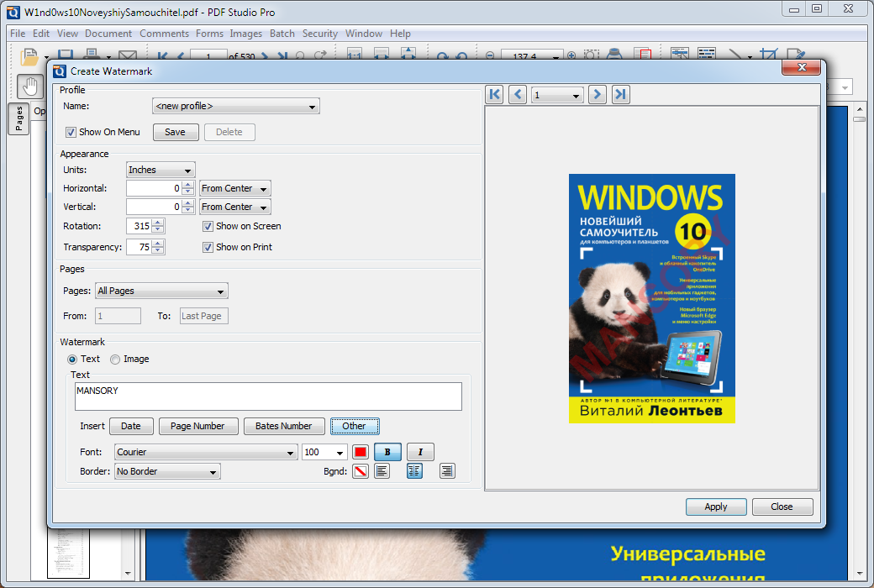Open the Comments menu
The width and height of the screenshot is (874, 588).
(164, 34)
